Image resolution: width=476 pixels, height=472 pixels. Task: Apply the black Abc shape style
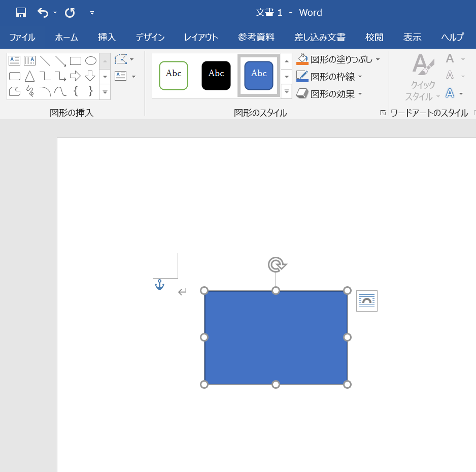(x=216, y=76)
